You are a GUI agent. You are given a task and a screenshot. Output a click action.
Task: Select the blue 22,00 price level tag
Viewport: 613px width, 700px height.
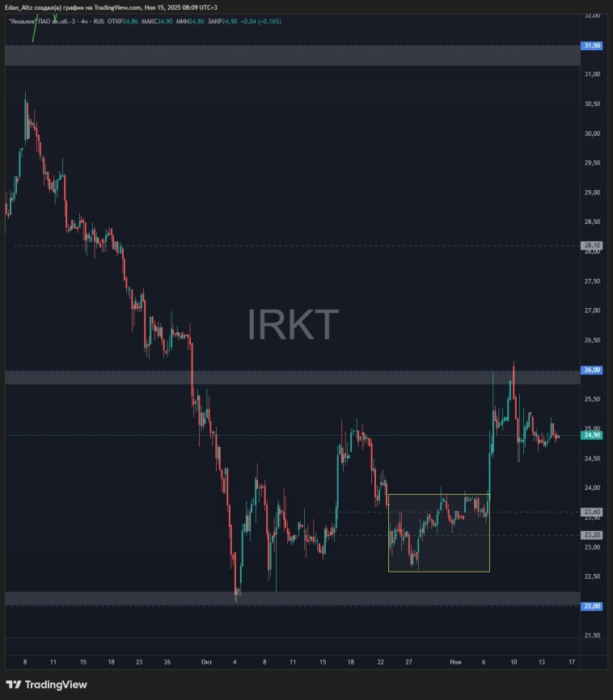pyautogui.click(x=592, y=605)
